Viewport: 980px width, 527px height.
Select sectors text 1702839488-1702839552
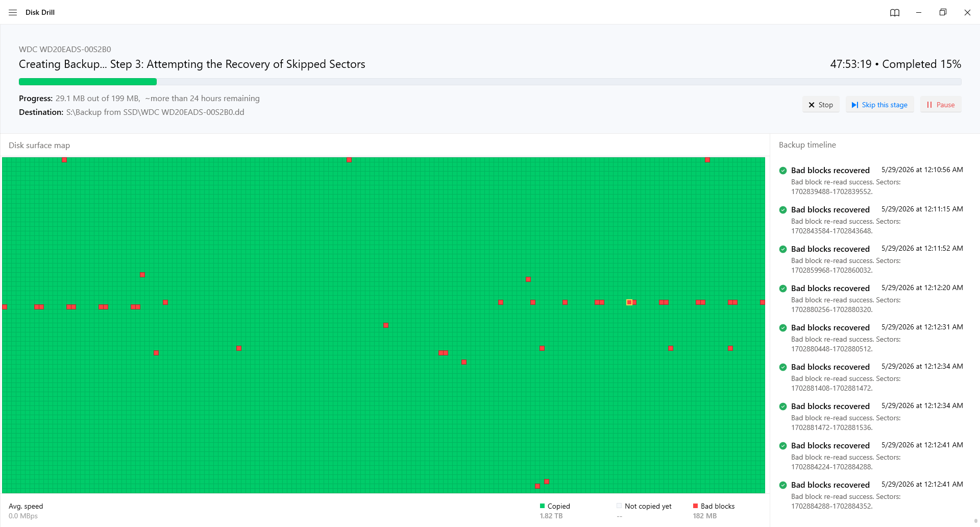point(831,191)
